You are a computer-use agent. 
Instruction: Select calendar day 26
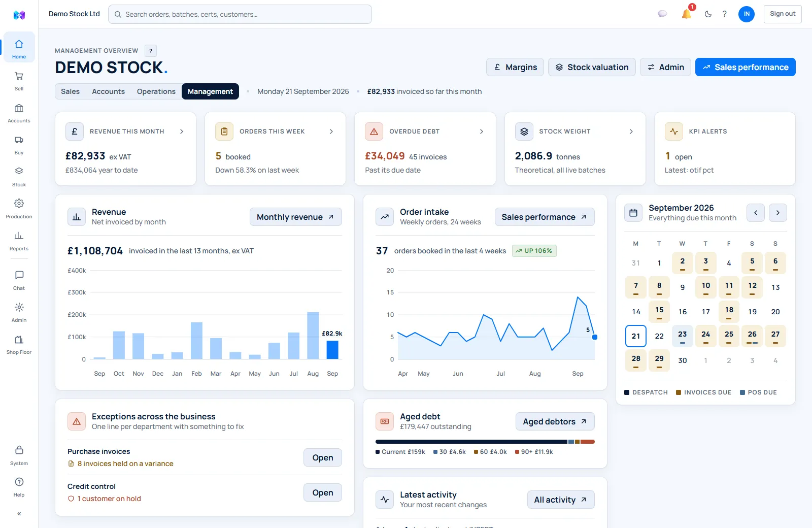tap(752, 336)
